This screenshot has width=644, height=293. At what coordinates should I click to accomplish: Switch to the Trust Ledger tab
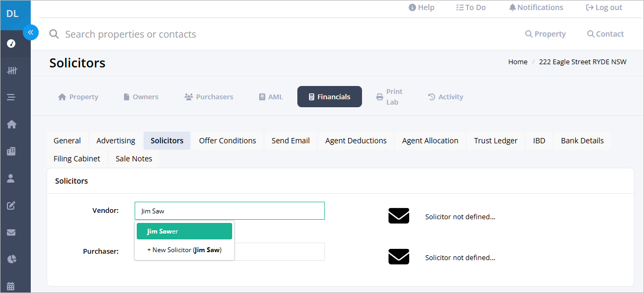[496, 141]
